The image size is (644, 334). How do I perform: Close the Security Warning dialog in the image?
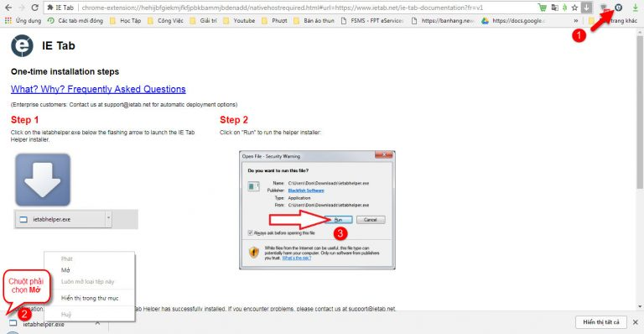pos(384,155)
